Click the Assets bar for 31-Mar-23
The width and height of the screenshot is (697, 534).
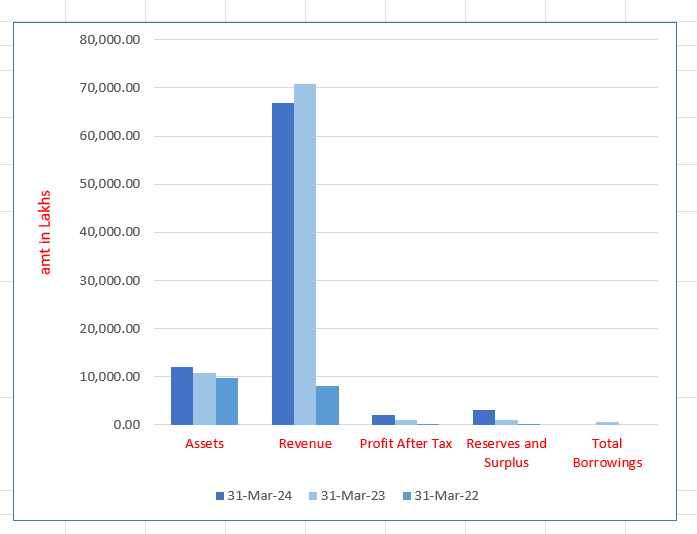pos(204,399)
